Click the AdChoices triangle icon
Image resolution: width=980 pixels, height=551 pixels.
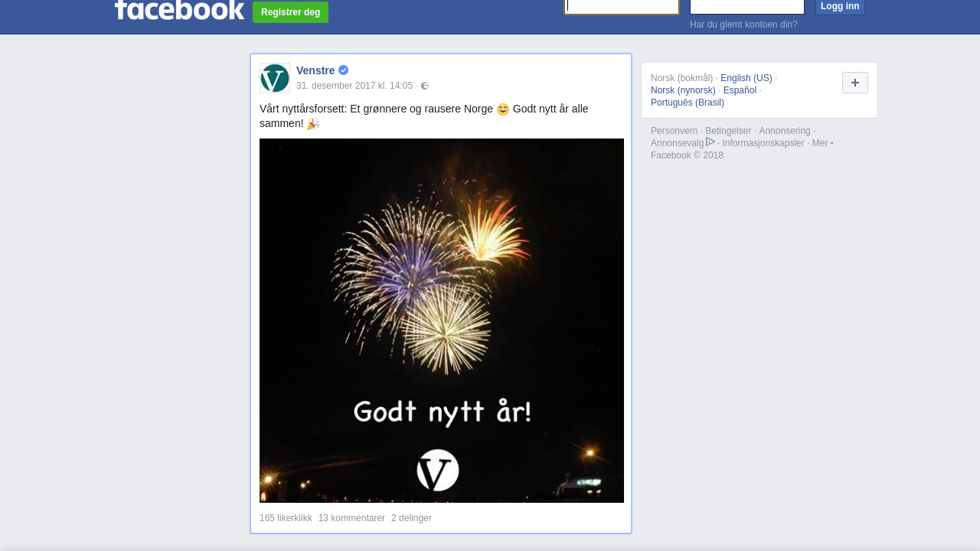coord(710,142)
